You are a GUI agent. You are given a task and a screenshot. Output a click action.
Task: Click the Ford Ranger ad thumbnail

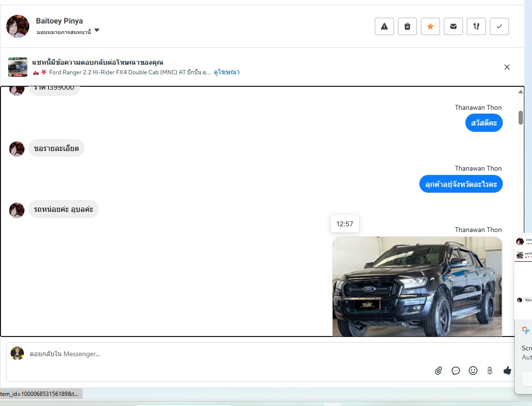(18, 67)
